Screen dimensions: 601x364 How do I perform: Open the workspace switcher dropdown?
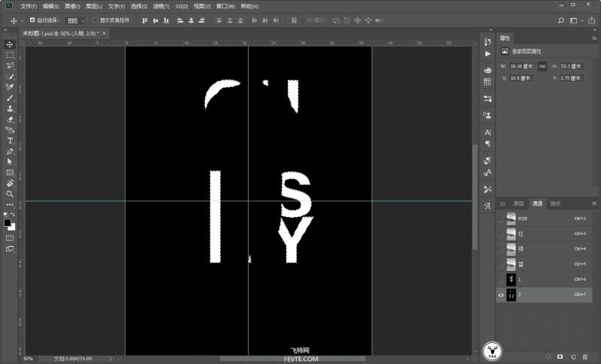click(575, 20)
